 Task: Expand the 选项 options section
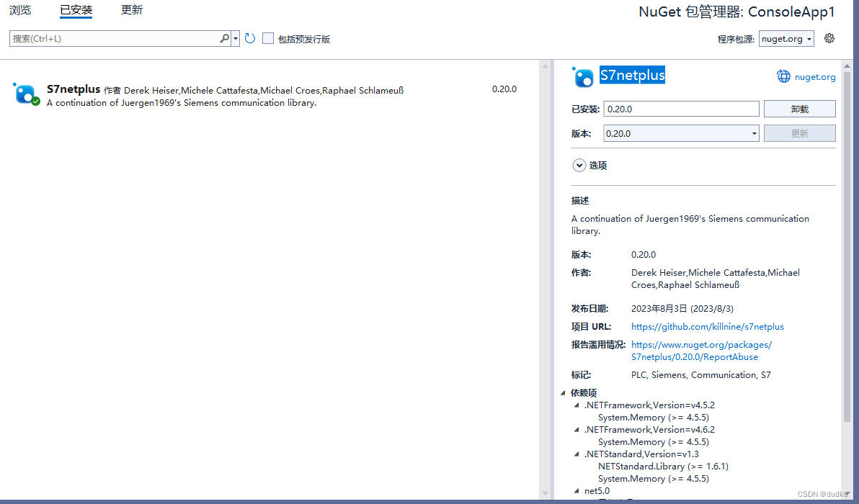pos(579,166)
